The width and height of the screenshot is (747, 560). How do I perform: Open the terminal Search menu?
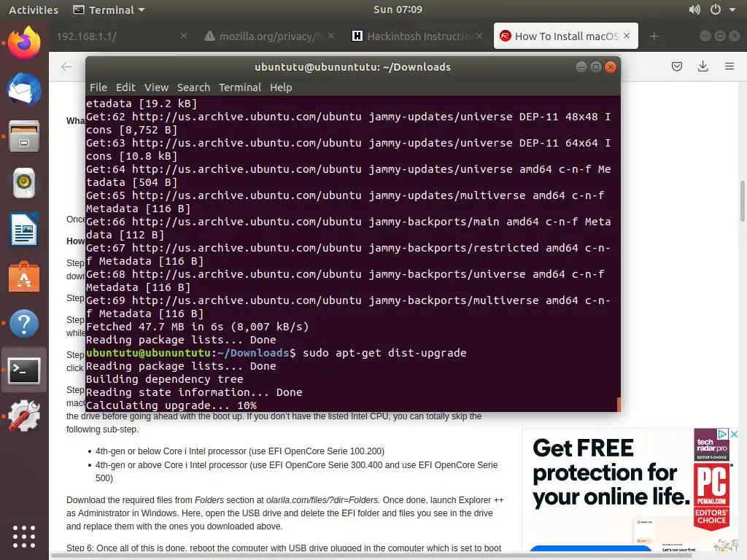click(x=193, y=87)
